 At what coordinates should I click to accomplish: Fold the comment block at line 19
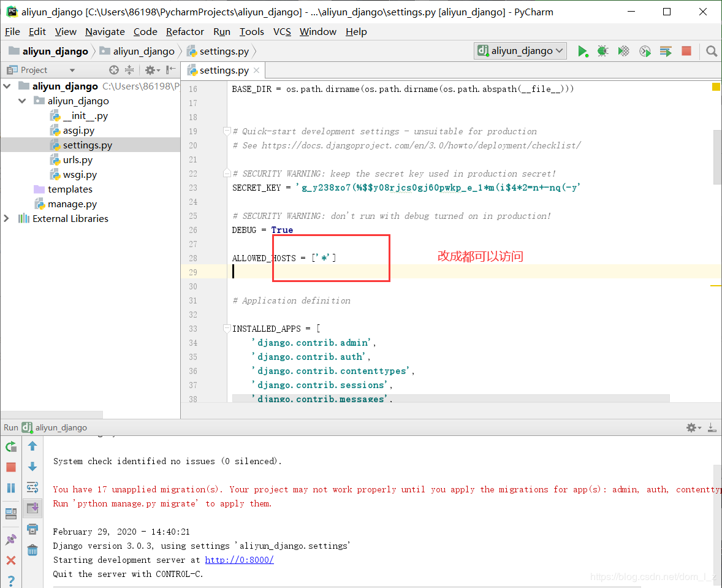[227, 131]
